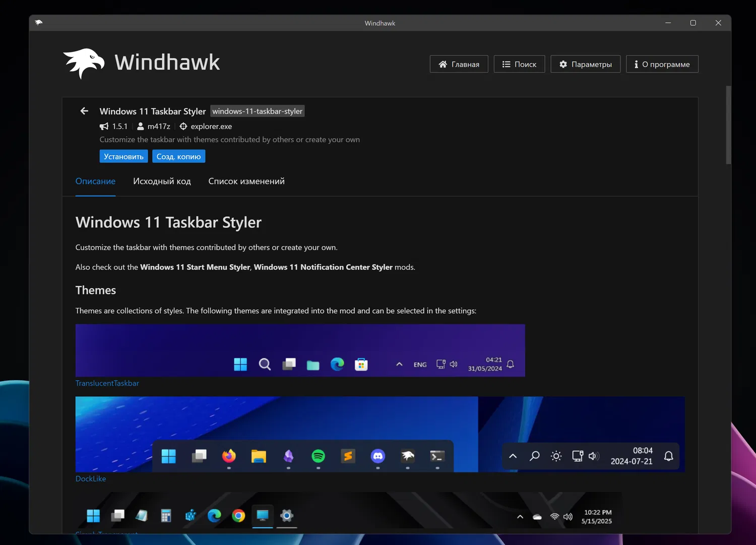The height and width of the screenshot is (545, 756).
Task: Close the Windhawk window
Action: pyautogui.click(x=718, y=23)
